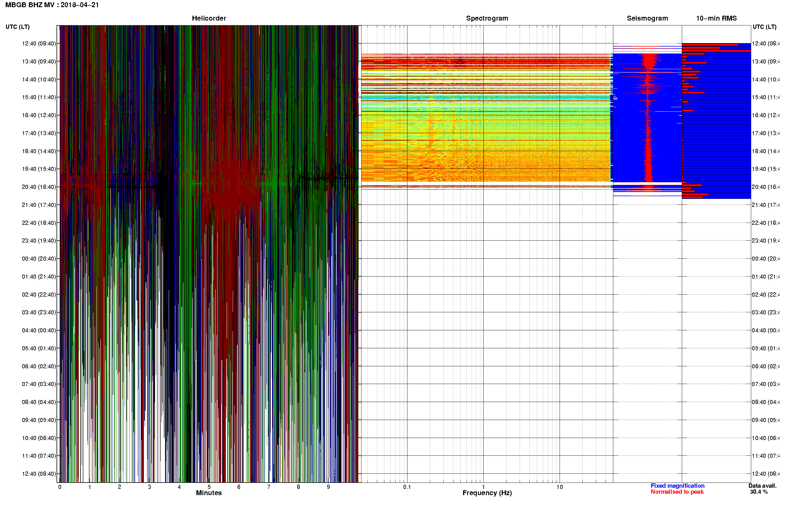Click the right-side '00:40 (20:4' time label
Viewport: 812px width, 508px height.
[766, 259]
